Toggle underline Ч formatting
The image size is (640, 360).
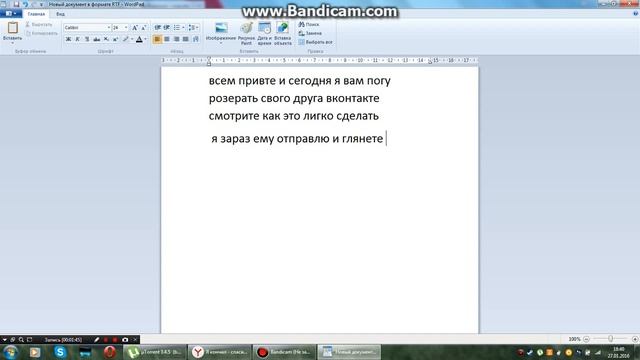pos(87,39)
